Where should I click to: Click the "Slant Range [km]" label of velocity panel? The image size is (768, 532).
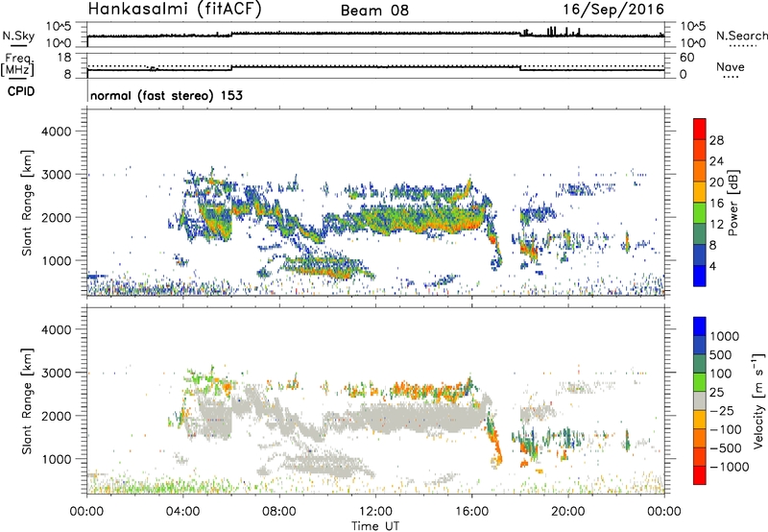[x=27, y=400]
